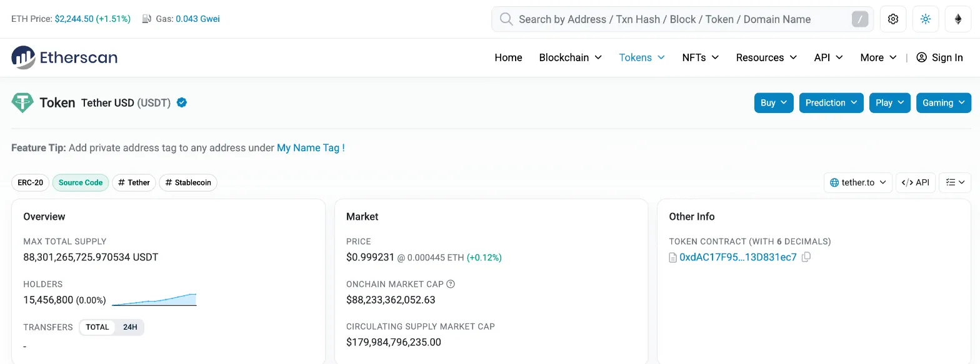Image resolution: width=980 pixels, height=364 pixels.
Task: Open contract address 0xdAC17F95...13D831ec7
Action: (x=738, y=257)
